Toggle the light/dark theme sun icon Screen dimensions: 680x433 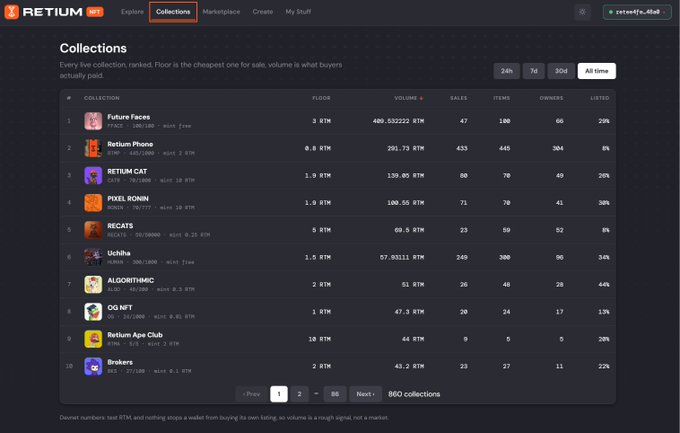coord(582,12)
